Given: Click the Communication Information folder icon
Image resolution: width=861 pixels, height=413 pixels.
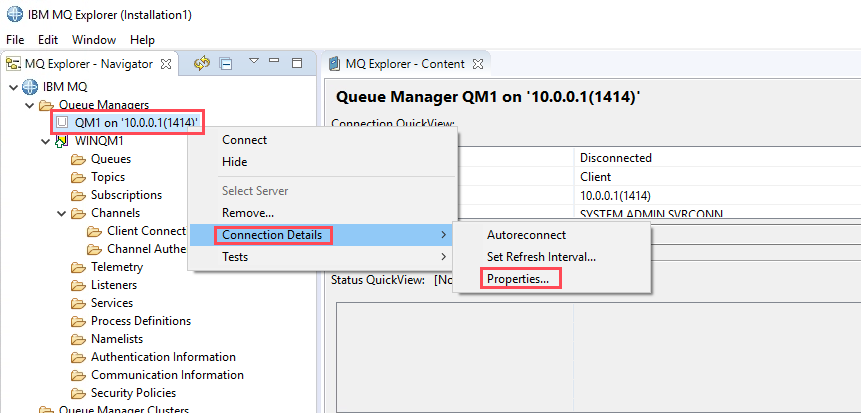Looking at the screenshot, I should pyautogui.click(x=79, y=376).
